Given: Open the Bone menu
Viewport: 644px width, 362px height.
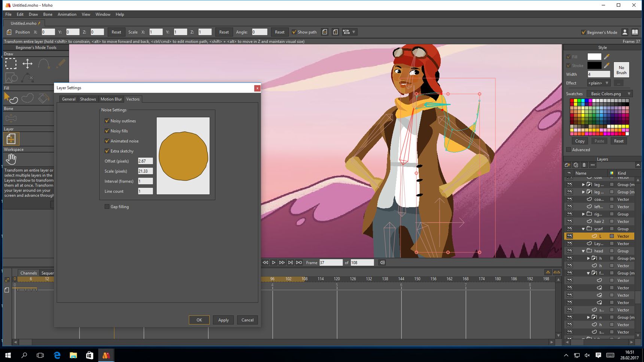Looking at the screenshot, I should (x=48, y=14).
